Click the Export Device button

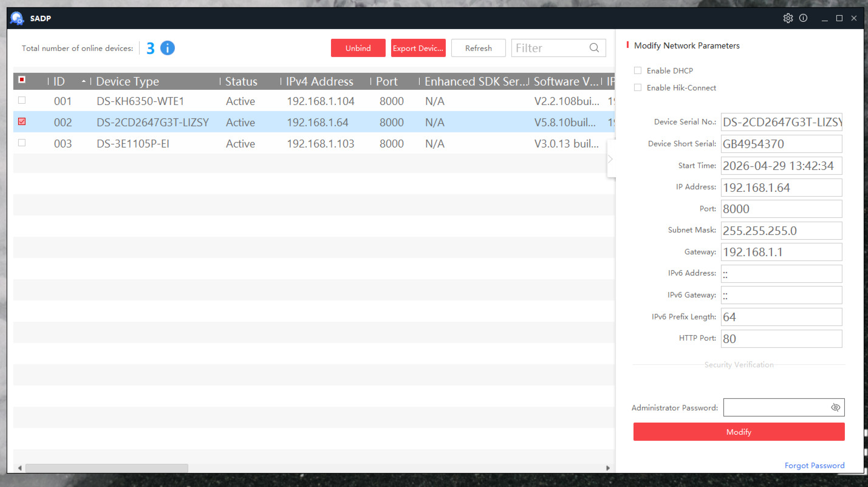pos(419,48)
